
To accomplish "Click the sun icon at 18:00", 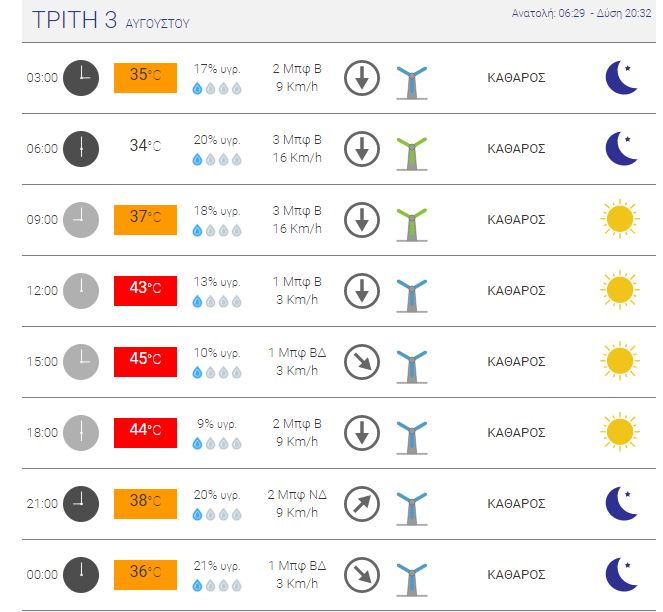I will (621, 432).
